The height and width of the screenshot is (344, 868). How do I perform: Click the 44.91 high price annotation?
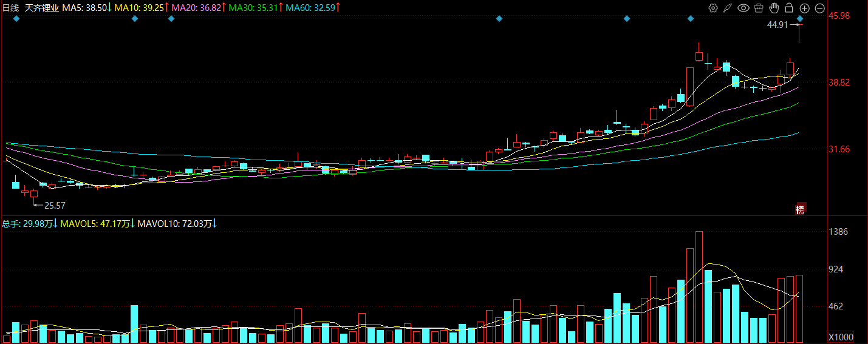tap(777, 25)
